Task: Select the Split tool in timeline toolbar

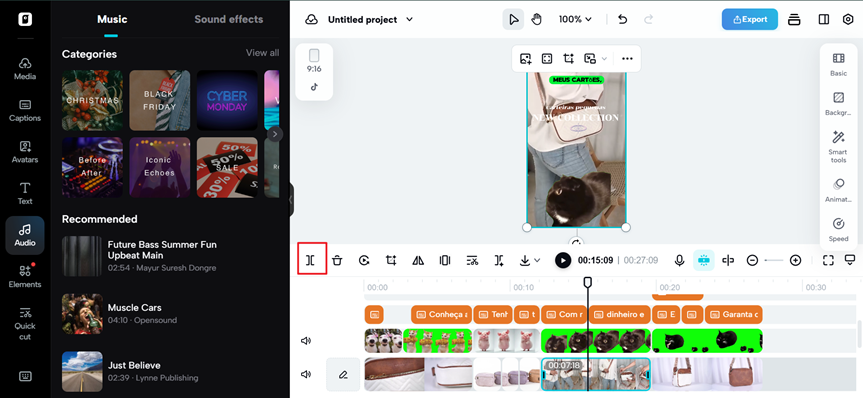Action: pos(310,260)
